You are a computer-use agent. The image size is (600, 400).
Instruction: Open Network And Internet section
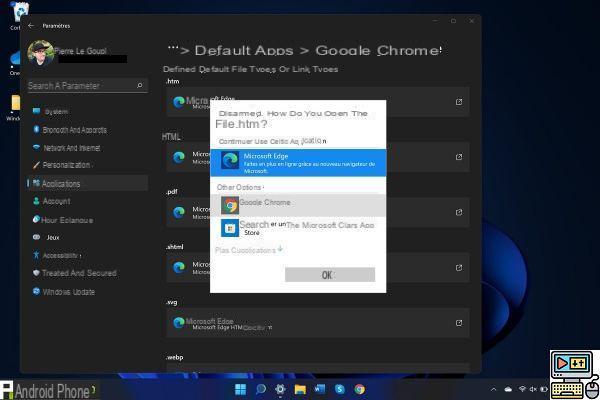click(x=88, y=148)
